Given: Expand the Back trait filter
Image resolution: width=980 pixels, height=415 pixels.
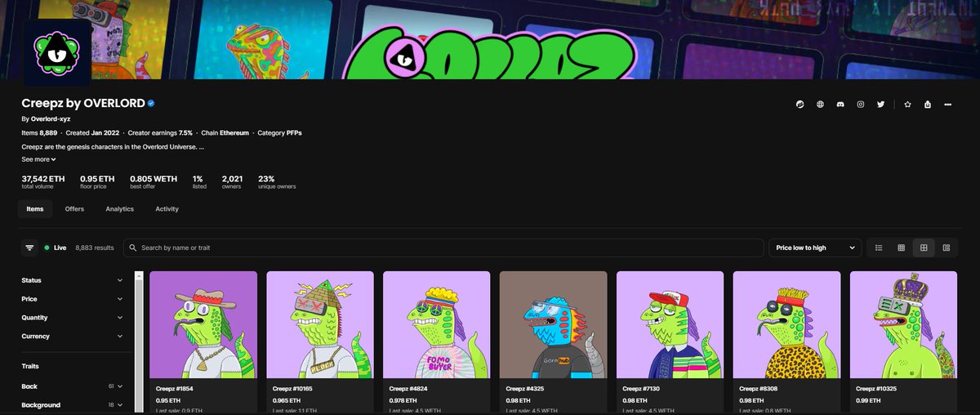Looking at the screenshot, I should tap(73, 386).
